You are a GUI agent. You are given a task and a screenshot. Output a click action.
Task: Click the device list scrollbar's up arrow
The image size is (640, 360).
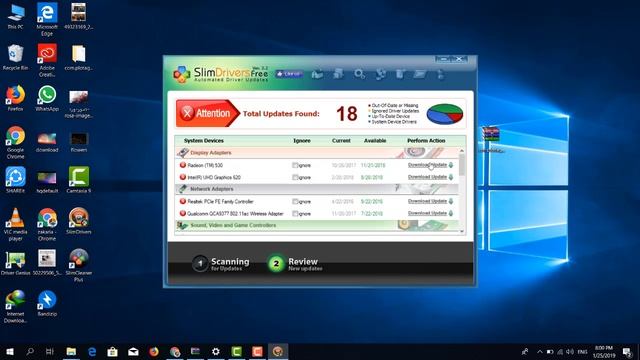click(462, 151)
